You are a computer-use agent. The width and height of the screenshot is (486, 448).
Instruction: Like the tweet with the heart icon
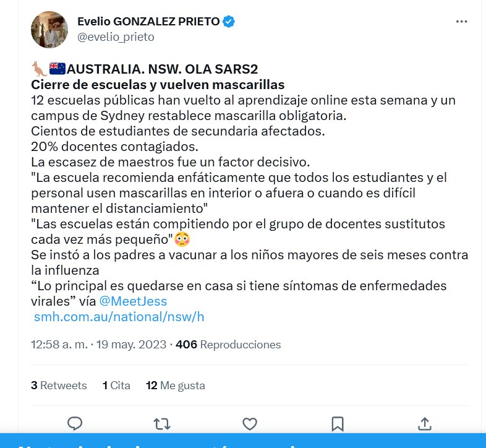250,424
